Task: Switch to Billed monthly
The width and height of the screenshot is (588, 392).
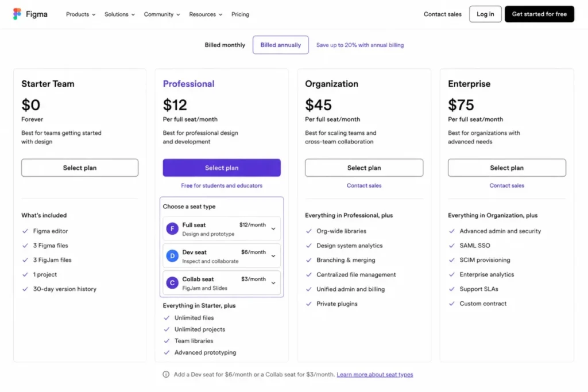Action: click(x=225, y=45)
